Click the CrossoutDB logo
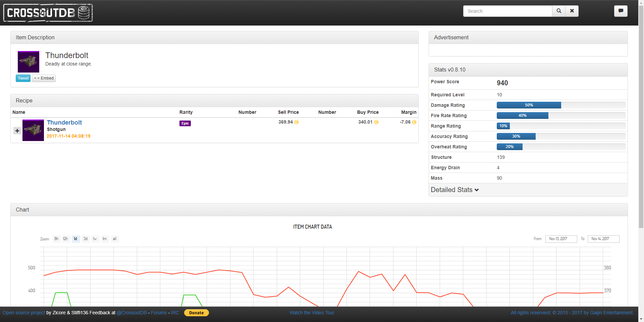Viewport: 644px width, 322px height. point(48,13)
